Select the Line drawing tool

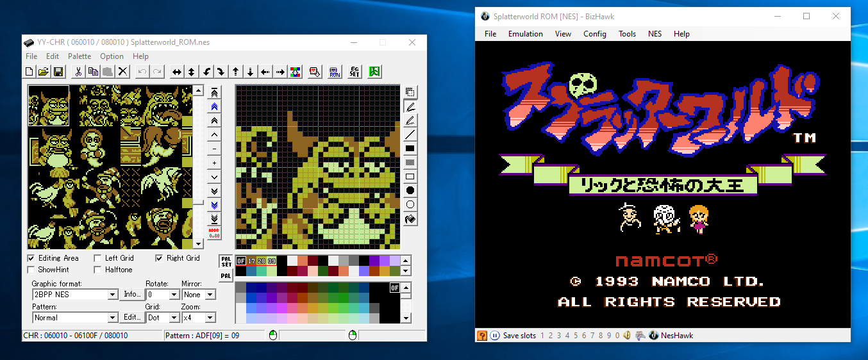[410, 135]
